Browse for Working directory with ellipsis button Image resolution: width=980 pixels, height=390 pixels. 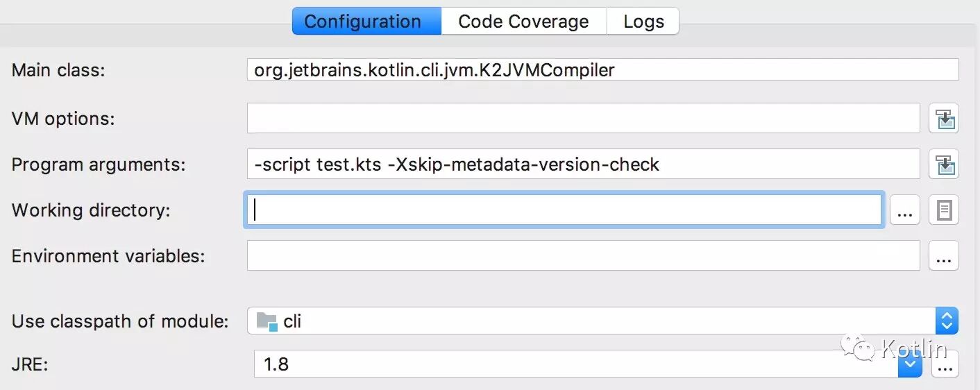[x=904, y=210]
